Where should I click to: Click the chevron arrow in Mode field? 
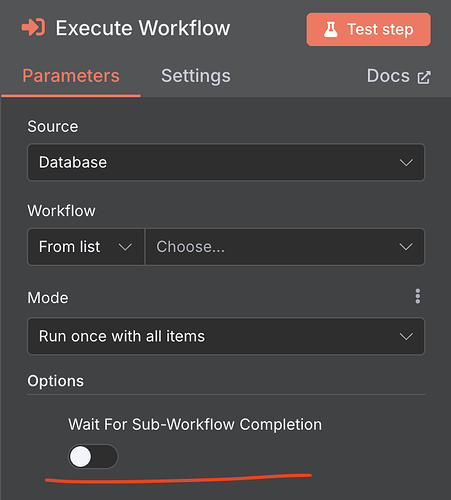406,336
